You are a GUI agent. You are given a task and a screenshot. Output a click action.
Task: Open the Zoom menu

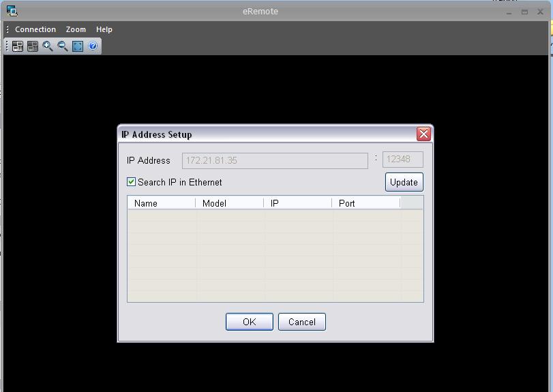pyautogui.click(x=76, y=29)
